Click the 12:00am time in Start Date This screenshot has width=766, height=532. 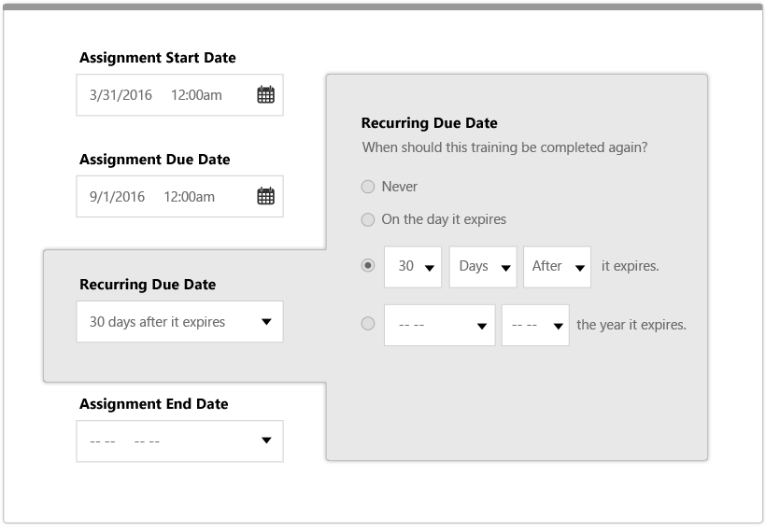[x=196, y=94]
